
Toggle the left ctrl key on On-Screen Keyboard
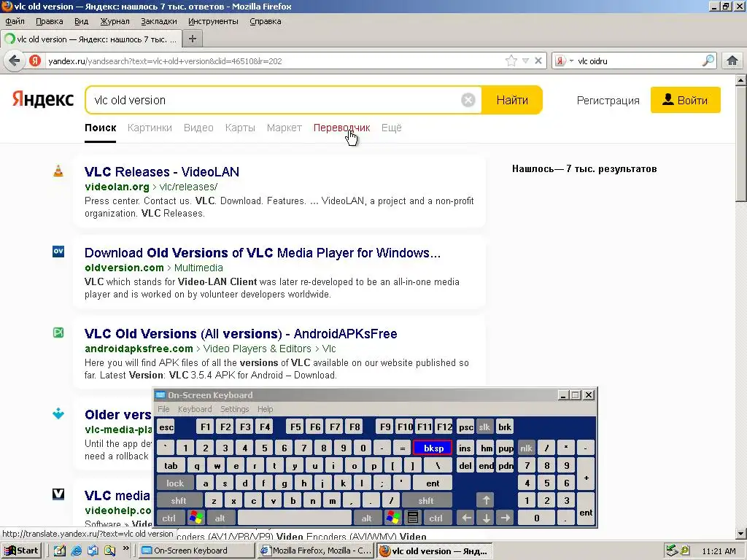169,518
